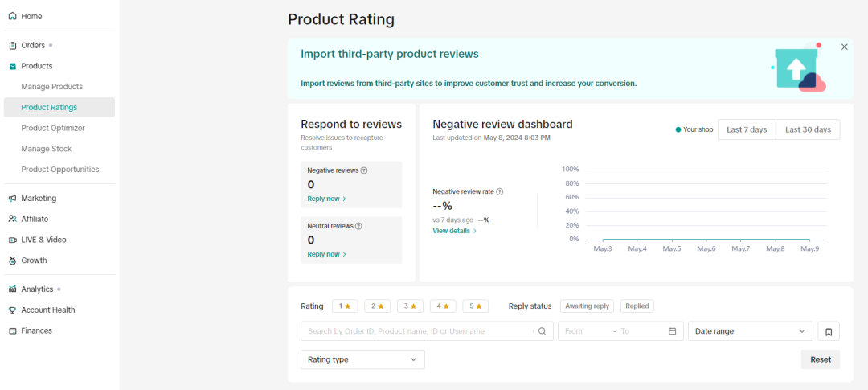Click the View details link
This screenshot has height=390, width=868.
click(x=454, y=231)
